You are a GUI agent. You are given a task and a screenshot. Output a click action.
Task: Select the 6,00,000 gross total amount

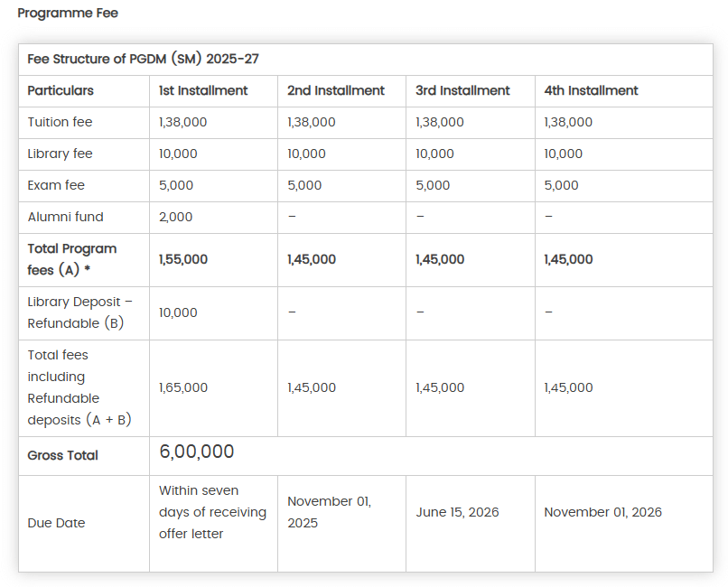pos(197,452)
